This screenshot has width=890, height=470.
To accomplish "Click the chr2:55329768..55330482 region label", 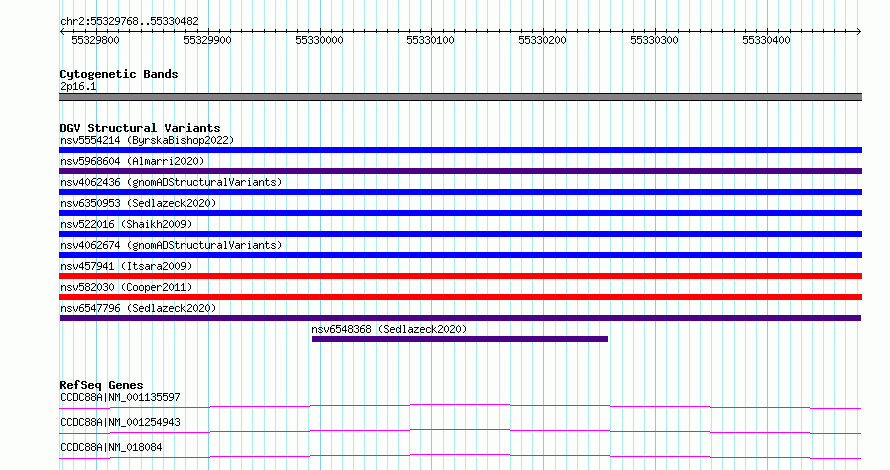I will click(x=129, y=22).
